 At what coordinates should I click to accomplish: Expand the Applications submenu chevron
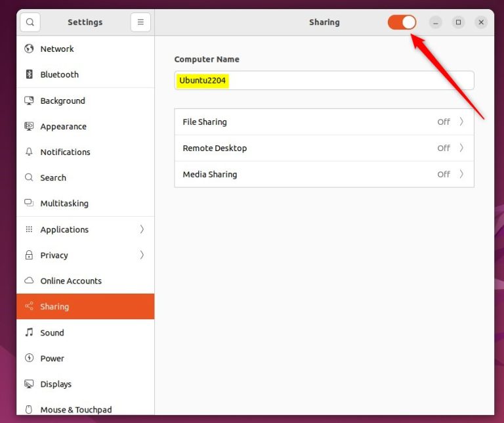(142, 229)
